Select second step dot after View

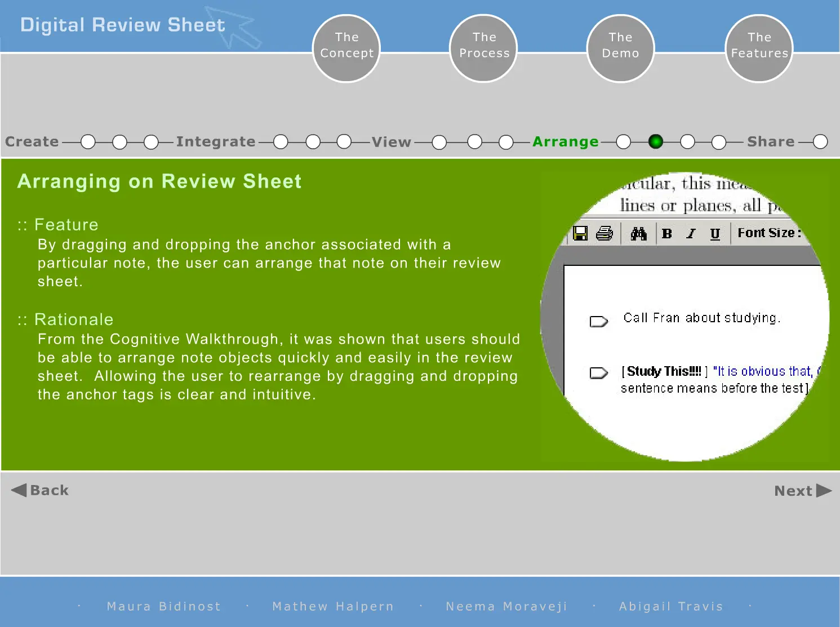pos(475,142)
